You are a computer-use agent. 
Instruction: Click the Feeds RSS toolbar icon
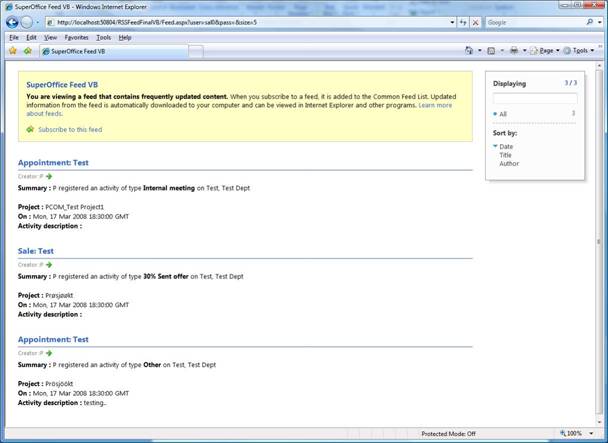tap(492, 50)
